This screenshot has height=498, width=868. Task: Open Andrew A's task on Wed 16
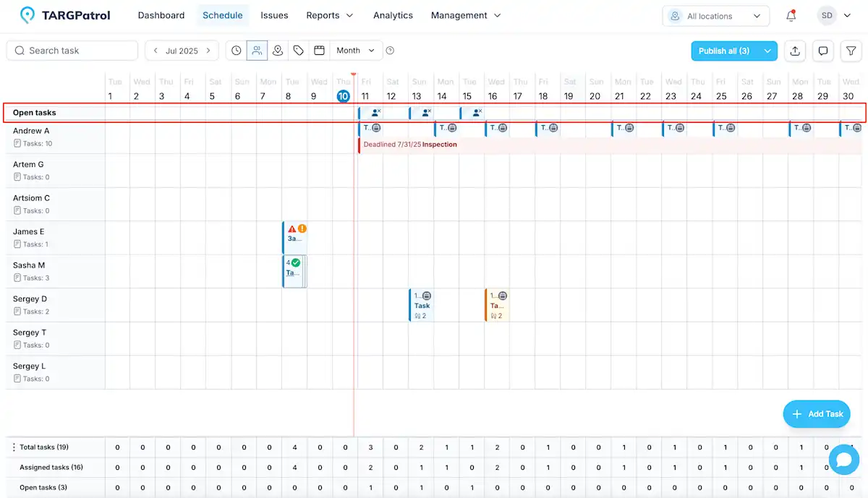point(497,128)
